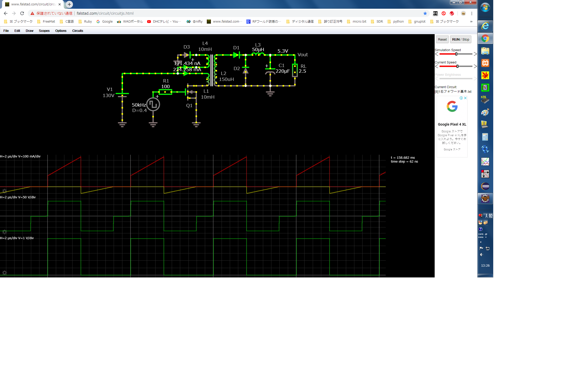Viewport: 578px width, 392px height.
Task: Select the Q1 MOSFET in the circuit
Action: 190,92
